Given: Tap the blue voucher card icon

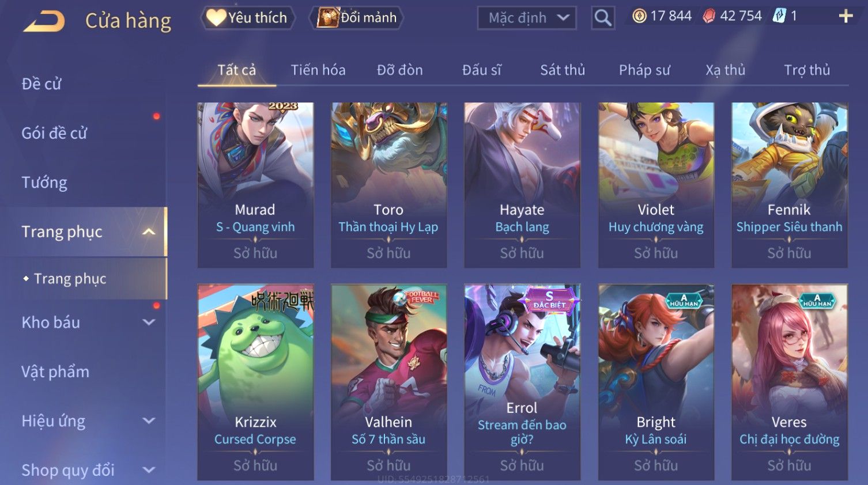Looking at the screenshot, I should (779, 16).
